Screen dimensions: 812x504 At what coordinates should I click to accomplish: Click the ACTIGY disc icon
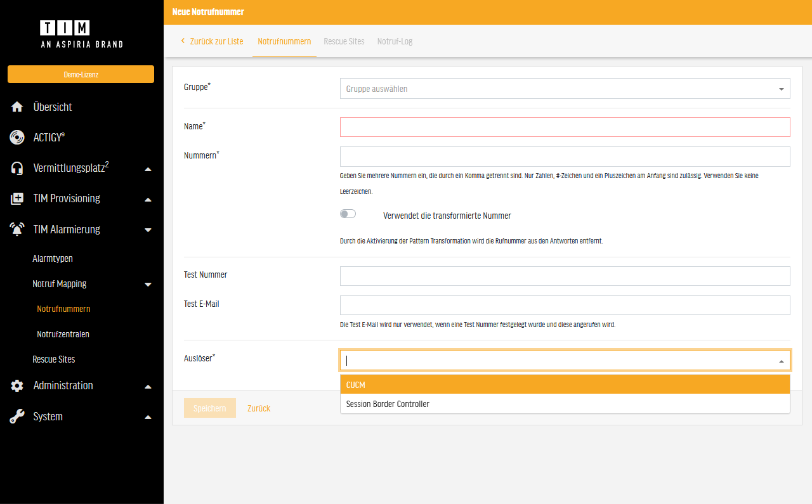(x=17, y=138)
